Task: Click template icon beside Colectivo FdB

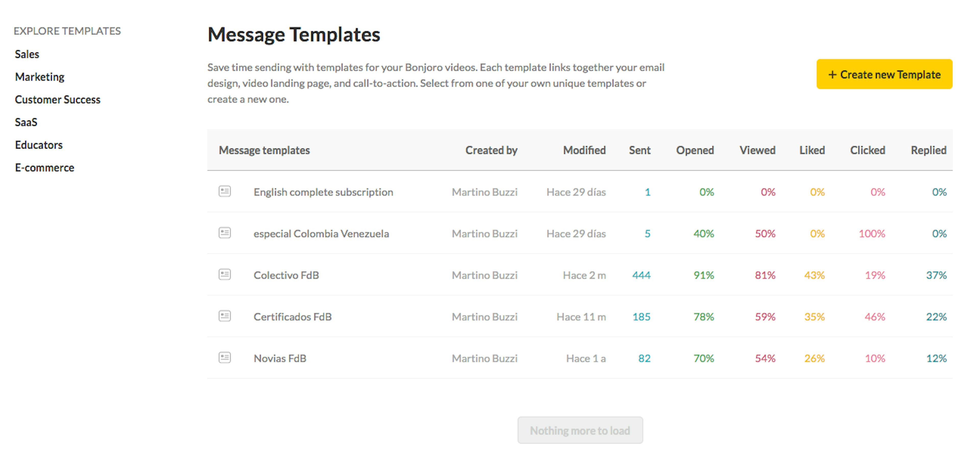Action: coord(225,274)
